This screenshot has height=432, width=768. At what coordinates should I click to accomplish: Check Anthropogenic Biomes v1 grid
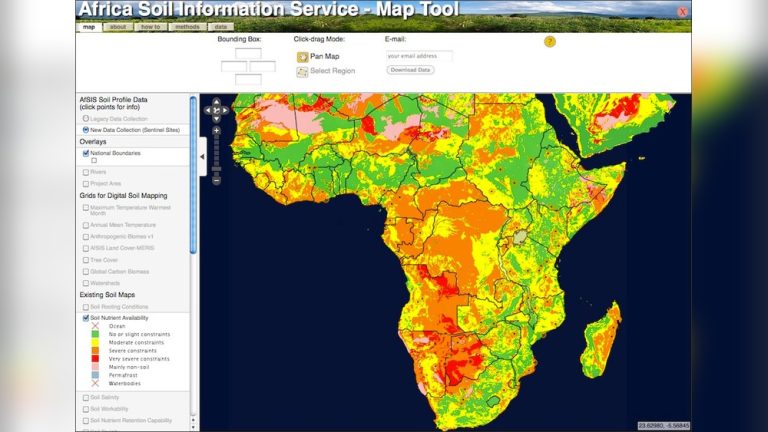point(86,237)
